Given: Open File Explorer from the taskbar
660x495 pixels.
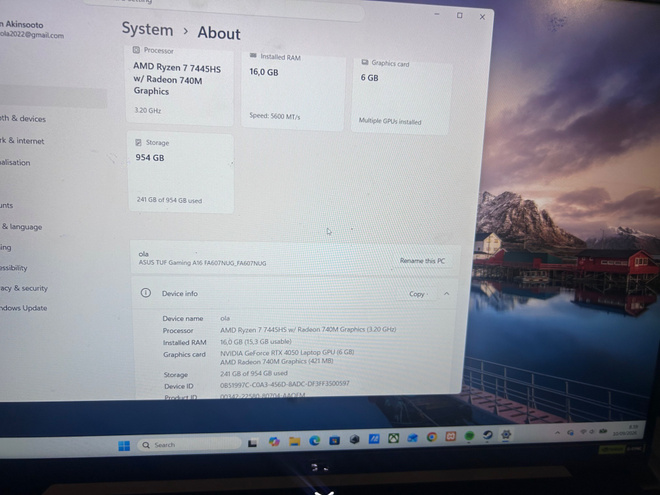Looking at the screenshot, I should coord(294,441).
